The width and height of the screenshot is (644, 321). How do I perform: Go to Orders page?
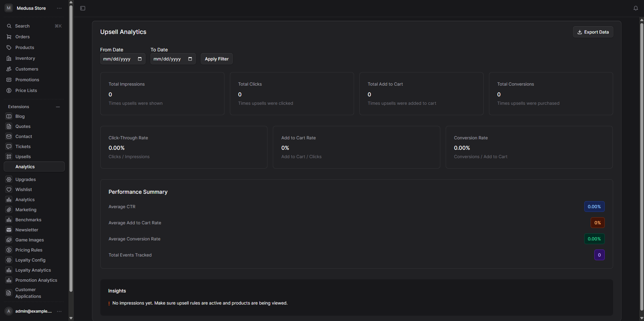point(34,37)
